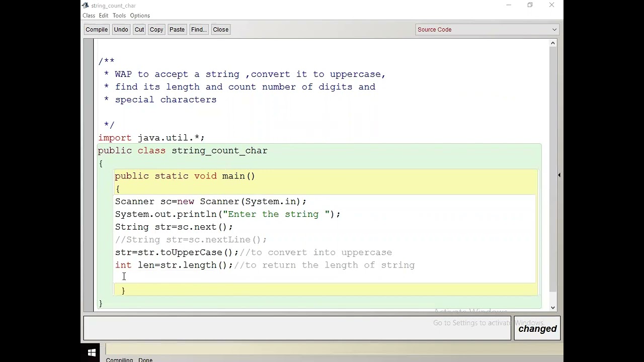Click the BlueJ icon in title bar

coord(86,6)
